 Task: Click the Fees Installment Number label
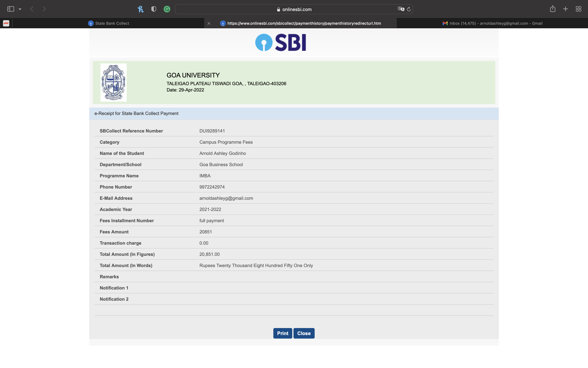127,220
